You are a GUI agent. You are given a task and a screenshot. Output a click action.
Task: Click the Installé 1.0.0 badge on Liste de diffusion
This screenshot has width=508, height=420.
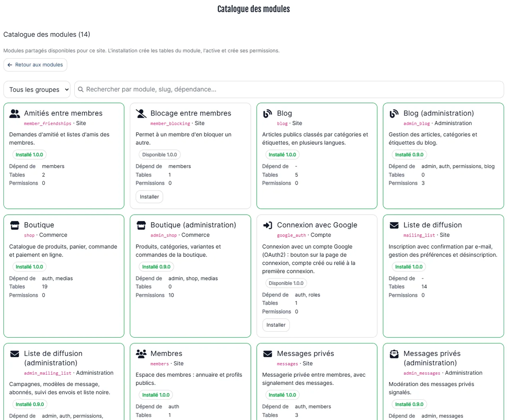[x=409, y=267]
